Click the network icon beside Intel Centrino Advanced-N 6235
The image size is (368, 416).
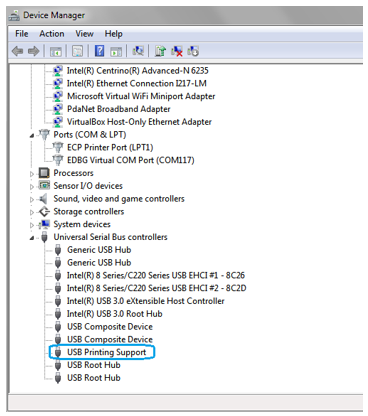pos(58,71)
